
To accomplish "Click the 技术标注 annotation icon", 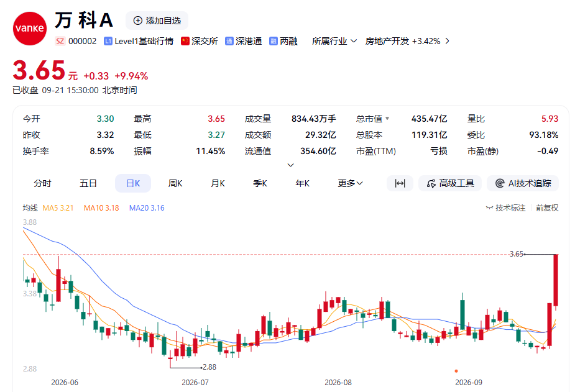I will coord(490,208).
